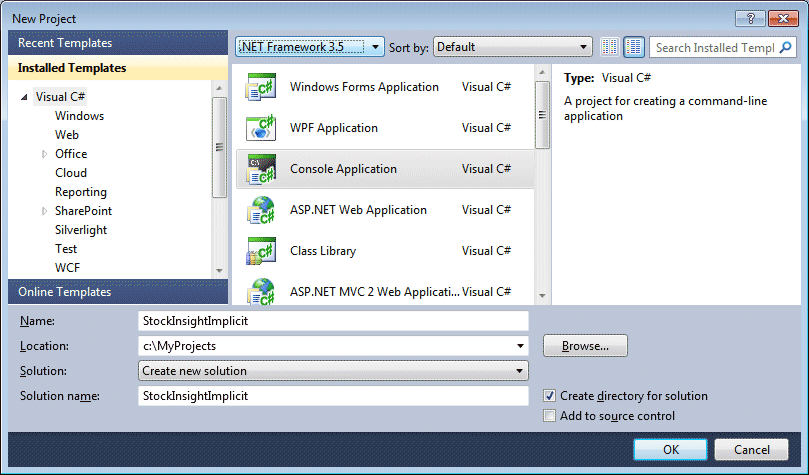Click the project Name text field
The height and width of the screenshot is (475, 809).
(333, 321)
